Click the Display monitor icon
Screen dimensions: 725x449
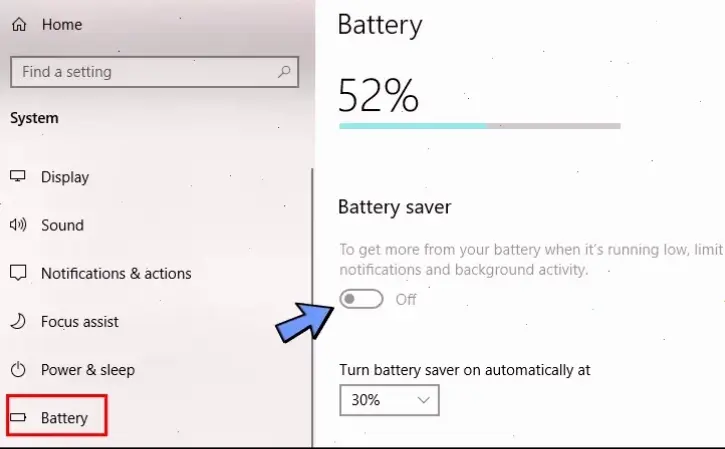(x=18, y=177)
